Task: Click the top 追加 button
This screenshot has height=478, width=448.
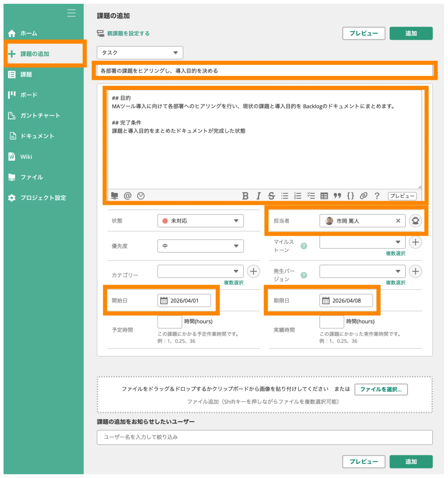Action: point(411,33)
